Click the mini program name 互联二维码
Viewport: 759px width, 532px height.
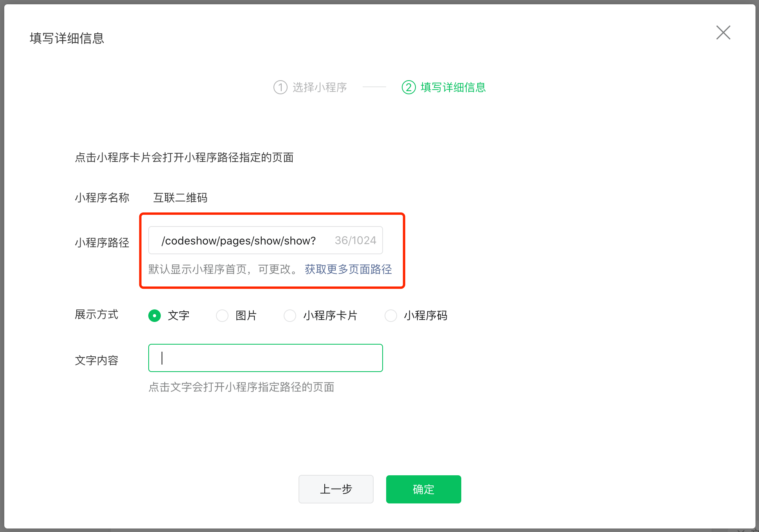(180, 198)
